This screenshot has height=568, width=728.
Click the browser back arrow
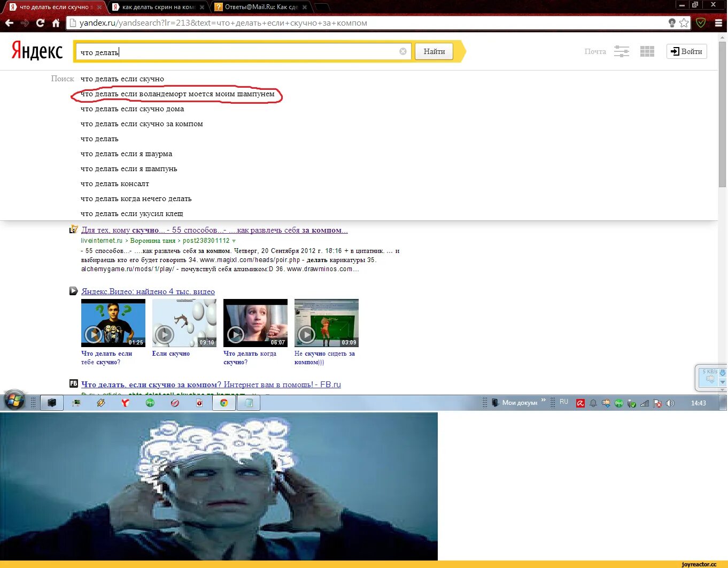point(9,23)
